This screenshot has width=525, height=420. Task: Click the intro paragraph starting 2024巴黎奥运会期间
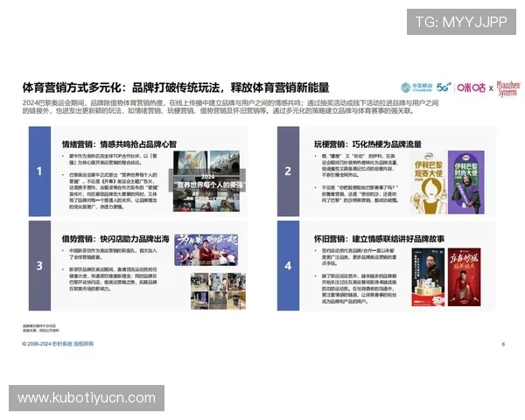(x=230, y=107)
